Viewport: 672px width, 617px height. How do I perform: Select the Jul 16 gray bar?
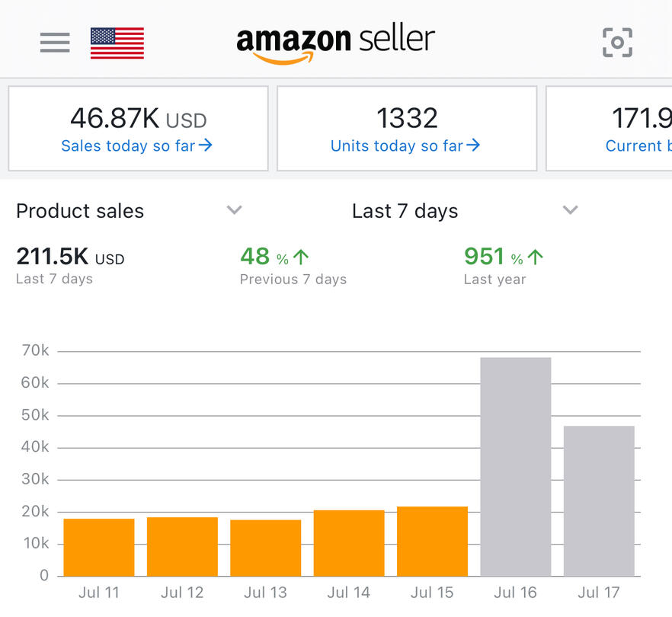[x=515, y=466]
